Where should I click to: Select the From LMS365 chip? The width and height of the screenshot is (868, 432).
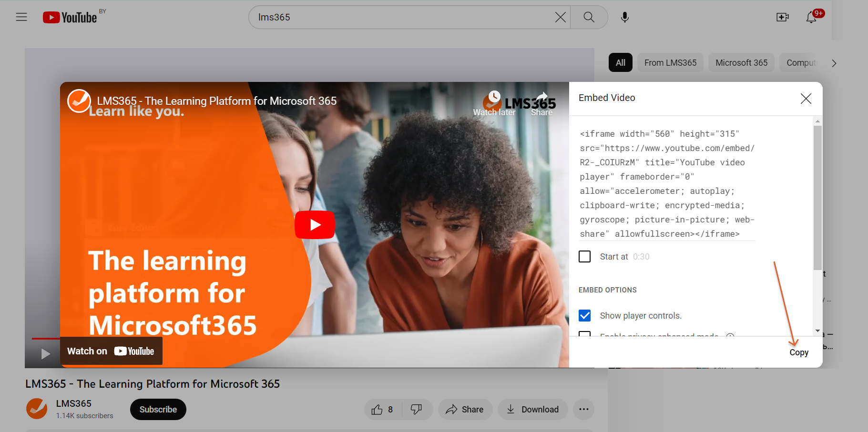670,63
